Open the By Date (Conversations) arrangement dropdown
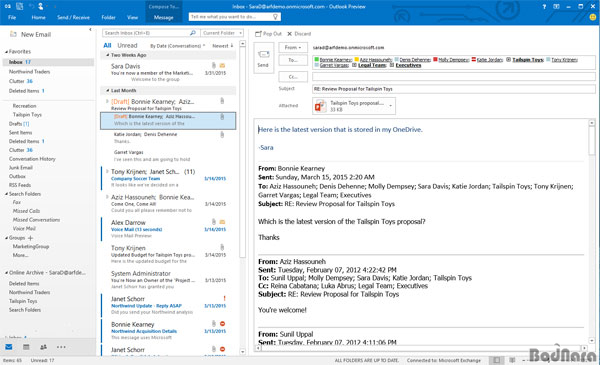Viewport: 600px width, 365px height. (178, 46)
